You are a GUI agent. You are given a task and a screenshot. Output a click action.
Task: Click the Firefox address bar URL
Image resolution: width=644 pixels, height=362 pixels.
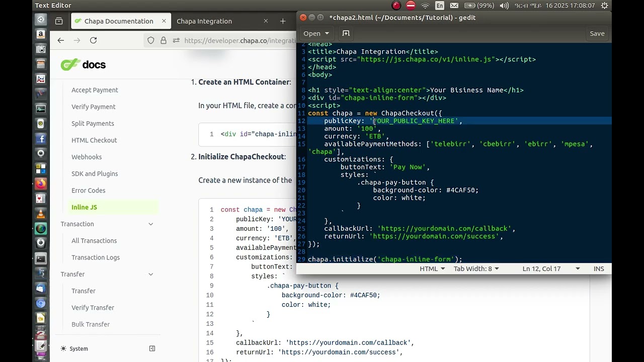click(240, 40)
